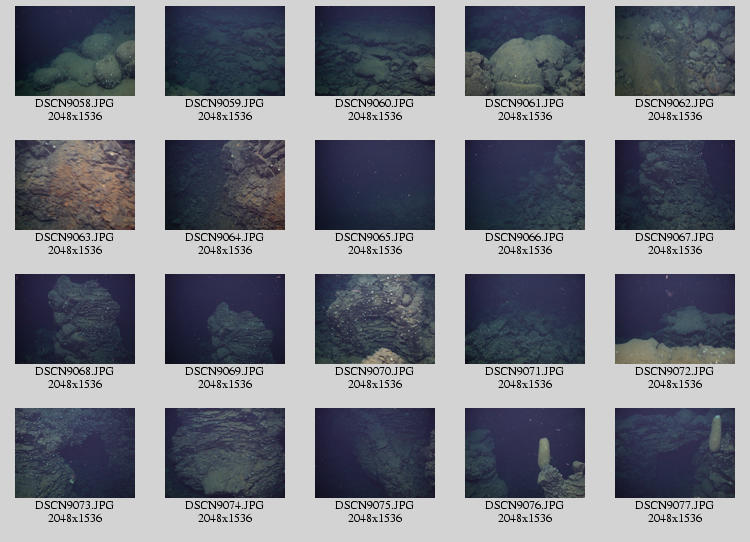
Task: Open thumbnail of DSCN9074.JPG
Action: coord(225,453)
